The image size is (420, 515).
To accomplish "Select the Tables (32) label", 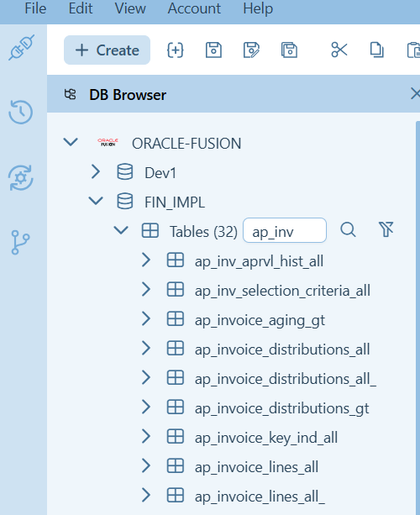I will tap(203, 232).
